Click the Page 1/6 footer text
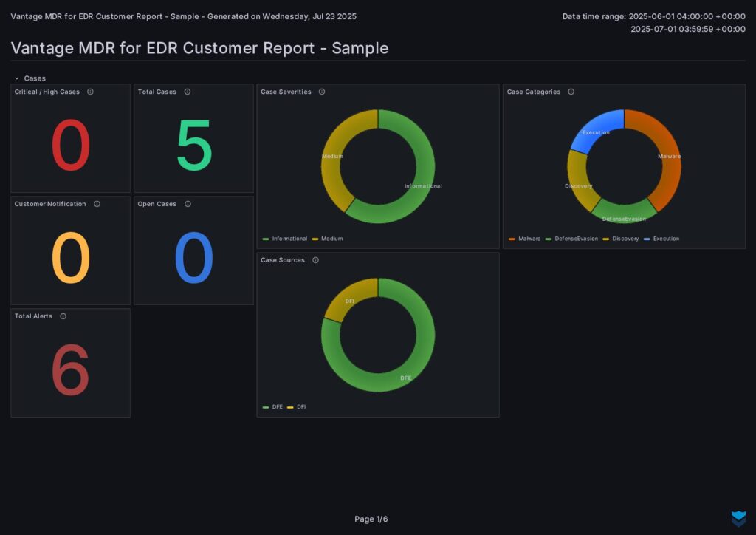The width and height of the screenshot is (756, 535). [371, 519]
